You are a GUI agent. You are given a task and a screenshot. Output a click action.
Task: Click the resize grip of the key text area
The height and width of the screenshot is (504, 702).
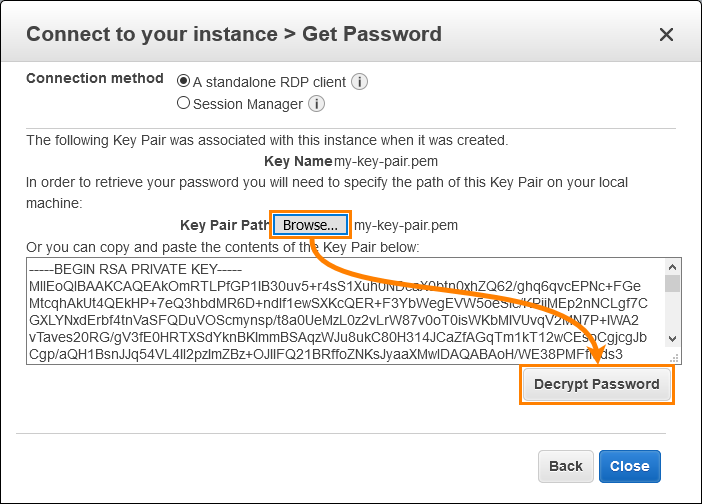coord(674,358)
